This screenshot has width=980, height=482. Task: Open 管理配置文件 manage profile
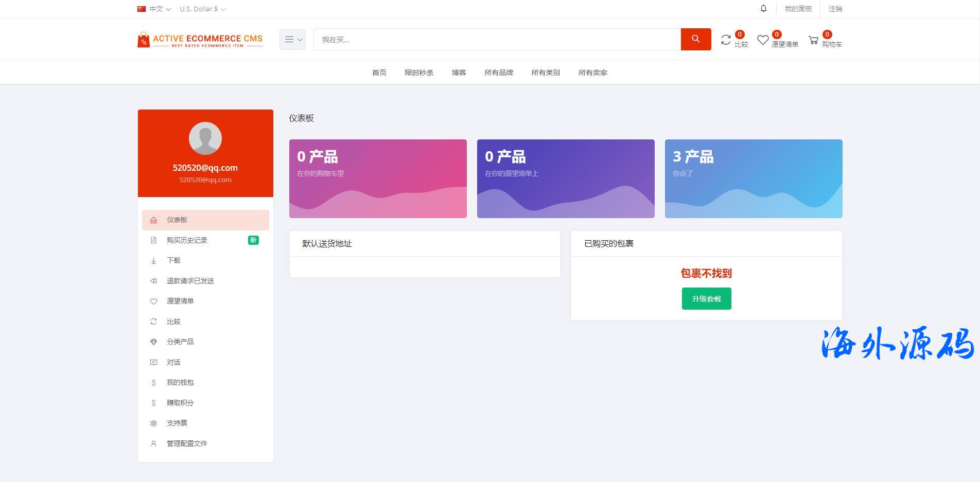(x=187, y=443)
